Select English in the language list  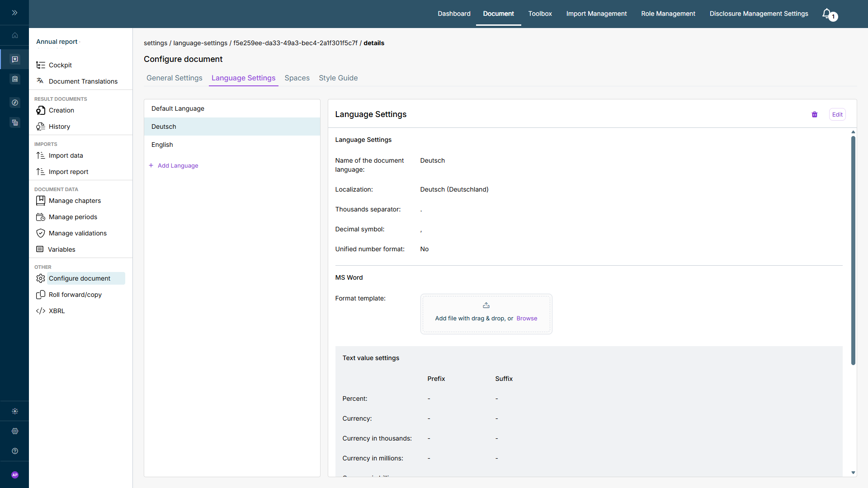[x=232, y=145]
